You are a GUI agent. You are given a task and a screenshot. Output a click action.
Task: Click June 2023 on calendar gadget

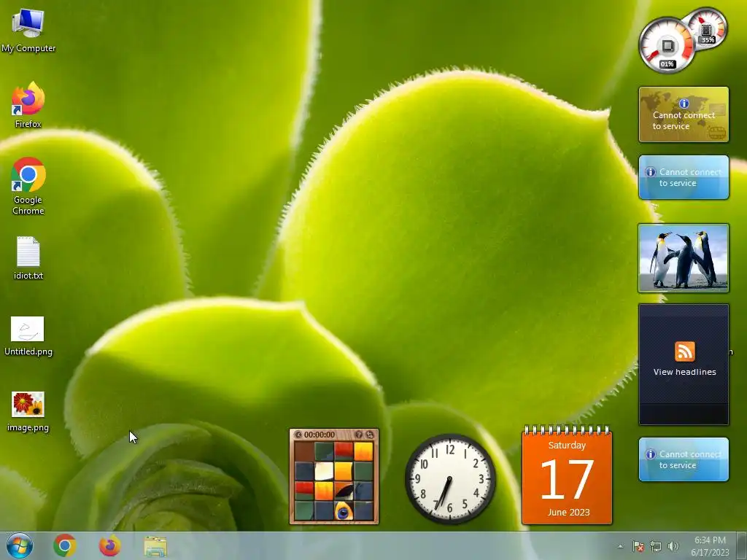click(x=569, y=513)
